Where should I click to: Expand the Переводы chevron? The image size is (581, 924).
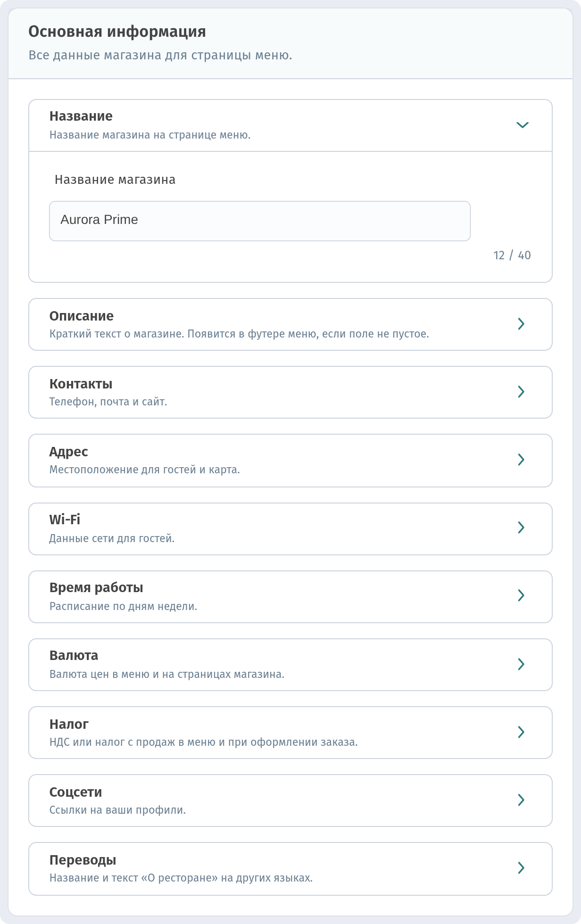coord(521,868)
